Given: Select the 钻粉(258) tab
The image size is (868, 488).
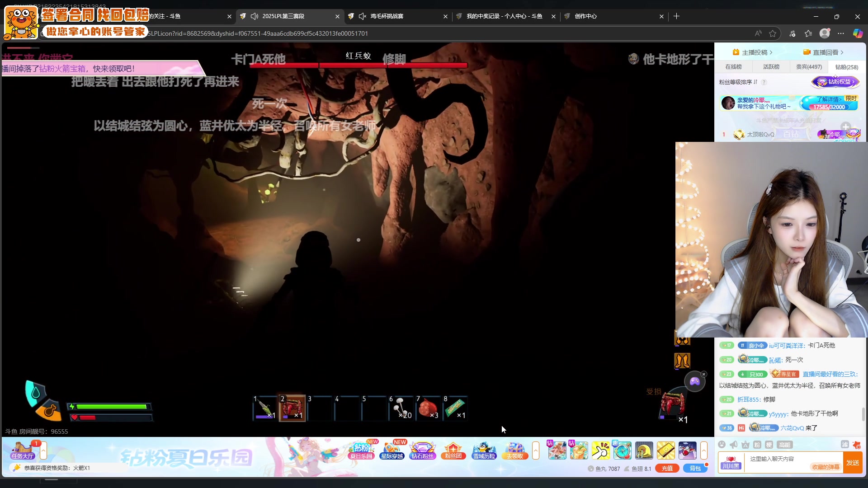Looking at the screenshot, I should click(x=846, y=67).
